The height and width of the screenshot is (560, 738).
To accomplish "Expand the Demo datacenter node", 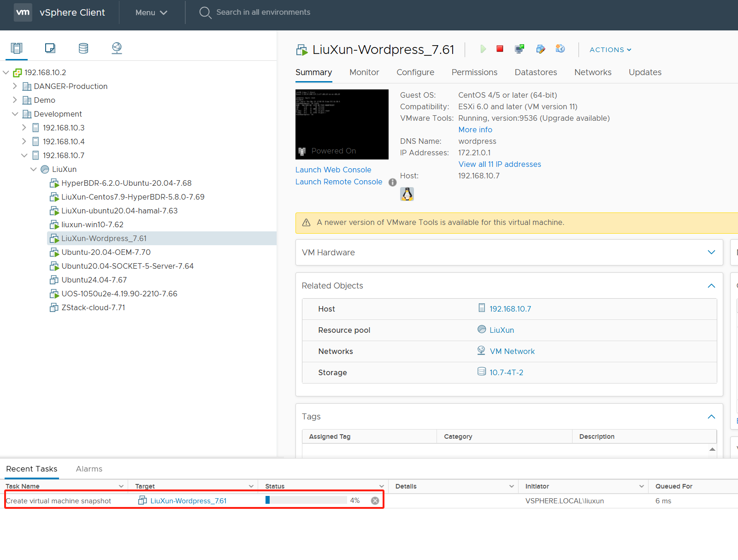I will click(15, 100).
